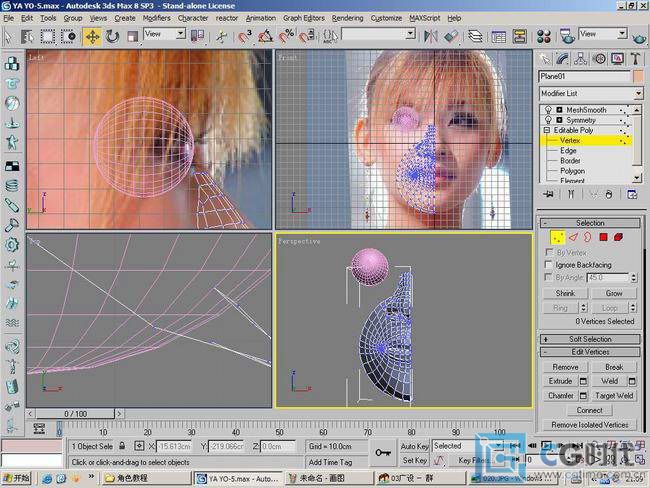The image size is (650, 488).
Task: Select the Move tool in main toolbar
Action: pos(92,36)
